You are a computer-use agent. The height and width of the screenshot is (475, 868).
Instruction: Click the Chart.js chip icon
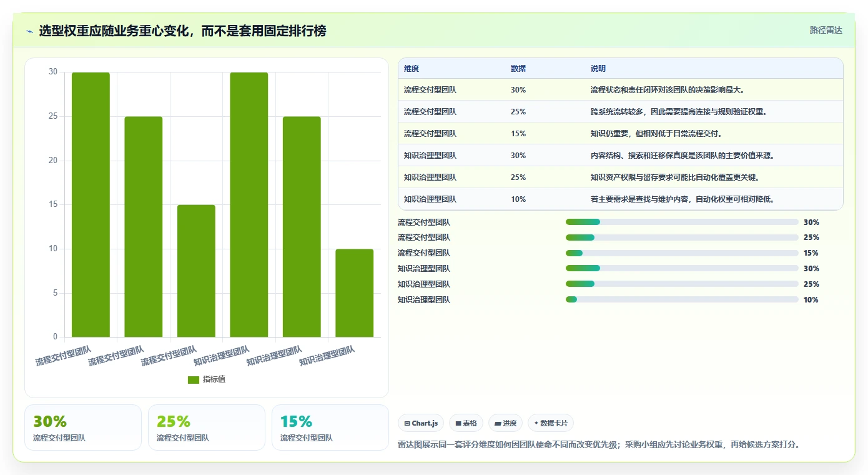pos(407,424)
